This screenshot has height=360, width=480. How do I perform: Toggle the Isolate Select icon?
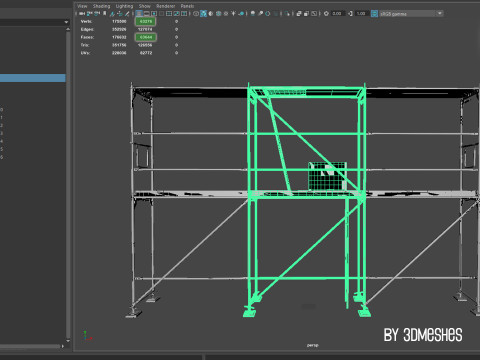click(287, 14)
